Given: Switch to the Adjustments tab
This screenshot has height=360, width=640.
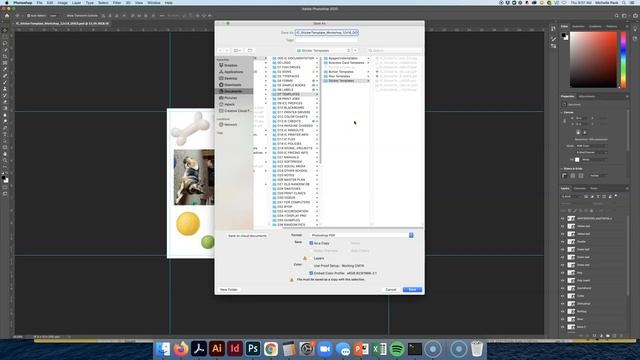Looking at the screenshot, I should (x=587, y=96).
